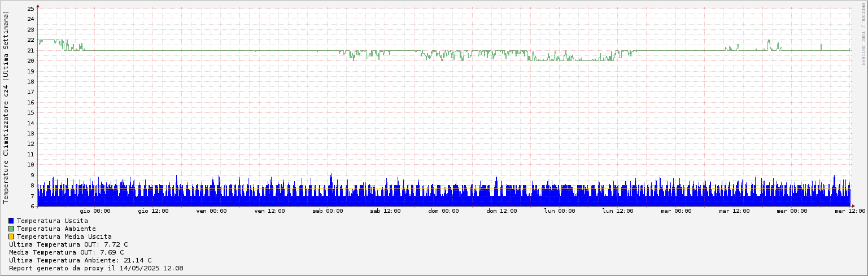Screen dimensions: 868x276
Task: Click the 'ven 00:00' time axis label
Action: point(211,211)
